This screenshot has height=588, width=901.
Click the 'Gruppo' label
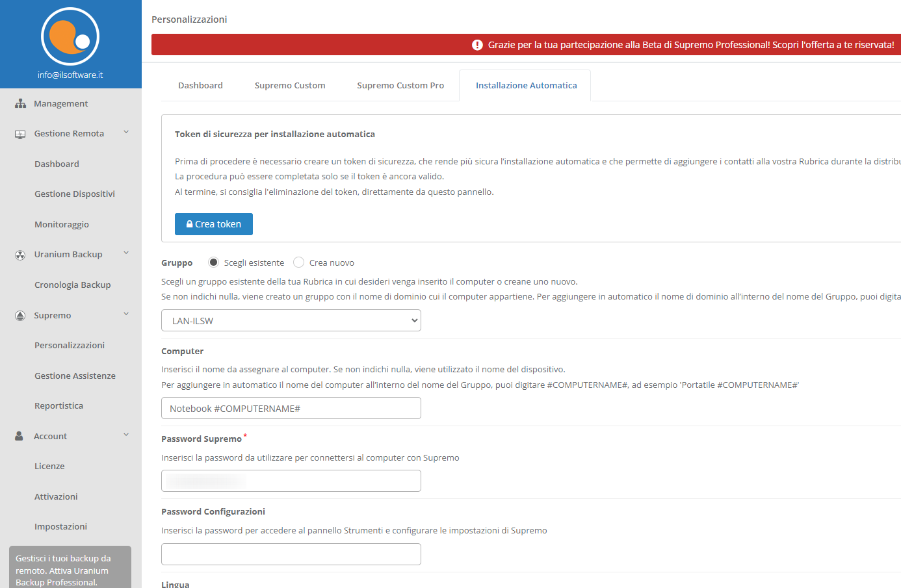[x=177, y=262]
